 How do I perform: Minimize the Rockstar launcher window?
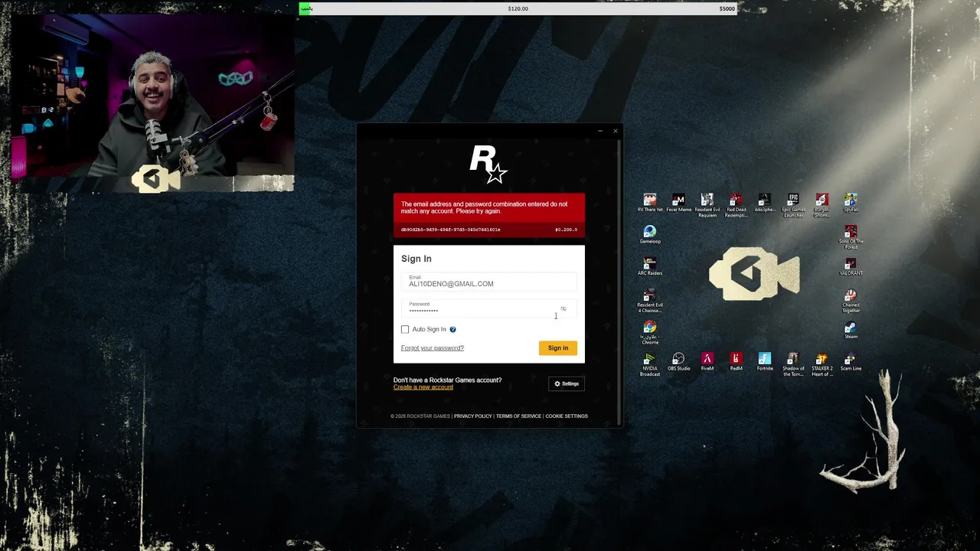point(599,131)
